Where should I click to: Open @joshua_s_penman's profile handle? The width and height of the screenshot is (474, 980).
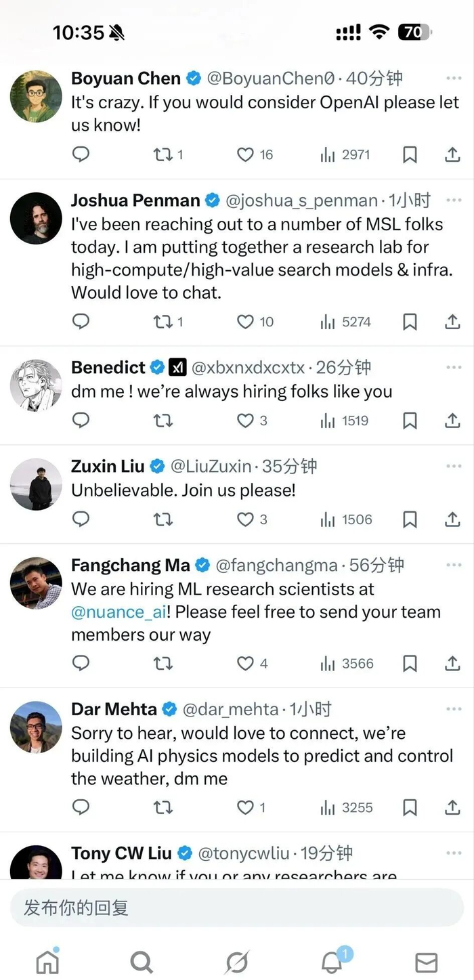pos(301,200)
